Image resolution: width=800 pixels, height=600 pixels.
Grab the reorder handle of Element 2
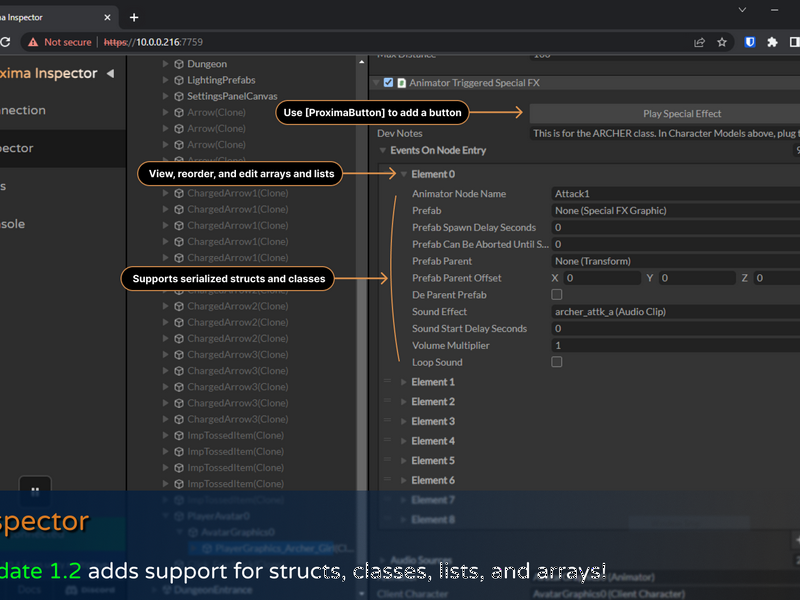tap(387, 401)
